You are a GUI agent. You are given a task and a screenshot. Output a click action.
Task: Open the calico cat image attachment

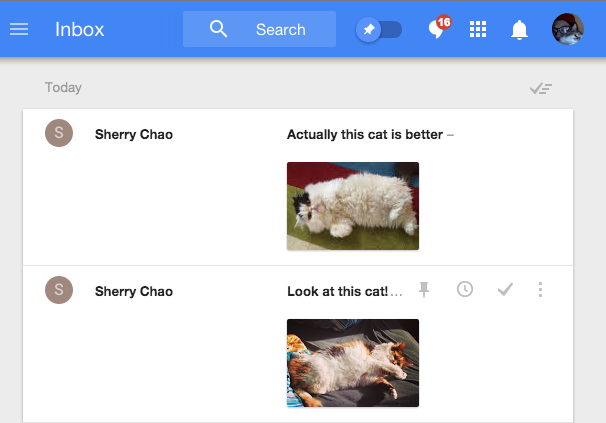pos(352,363)
